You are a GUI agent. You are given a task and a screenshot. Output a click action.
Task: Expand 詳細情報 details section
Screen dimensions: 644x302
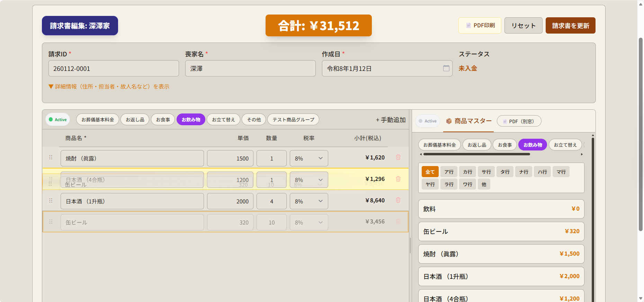tap(109, 86)
